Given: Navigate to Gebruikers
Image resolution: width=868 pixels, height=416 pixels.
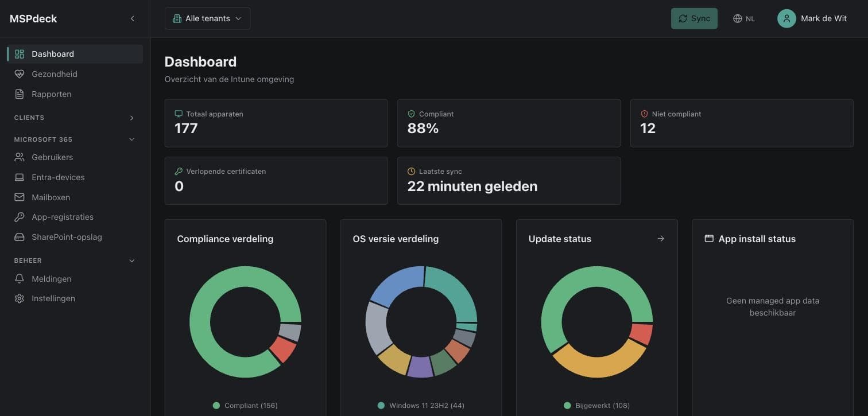Looking at the screenshot, I should click(x=75, y=157).
